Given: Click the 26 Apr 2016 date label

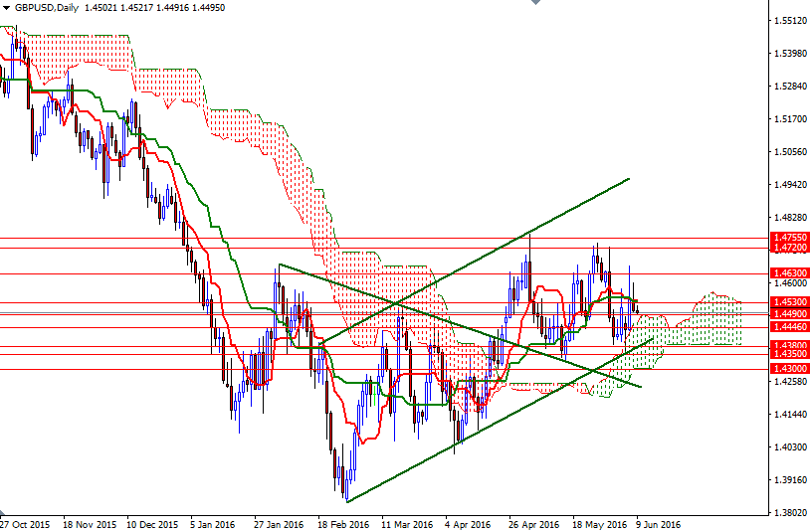Looking at the screenshot, I should pos(533,523).
